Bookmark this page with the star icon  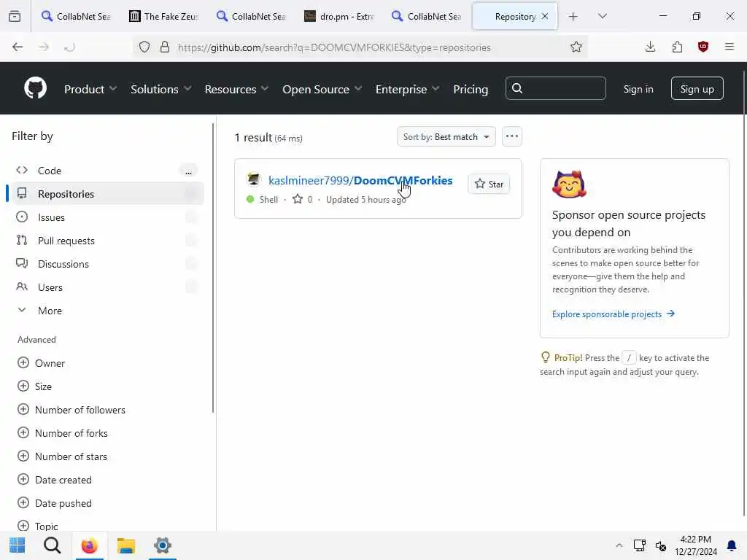[x=576, y=47]
